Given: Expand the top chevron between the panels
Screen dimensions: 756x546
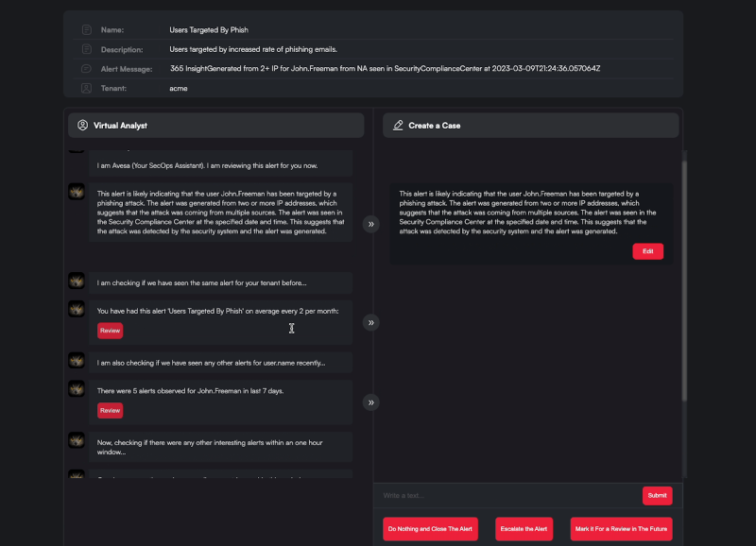Looking at the screenshot, I should [x=370, y=225].
